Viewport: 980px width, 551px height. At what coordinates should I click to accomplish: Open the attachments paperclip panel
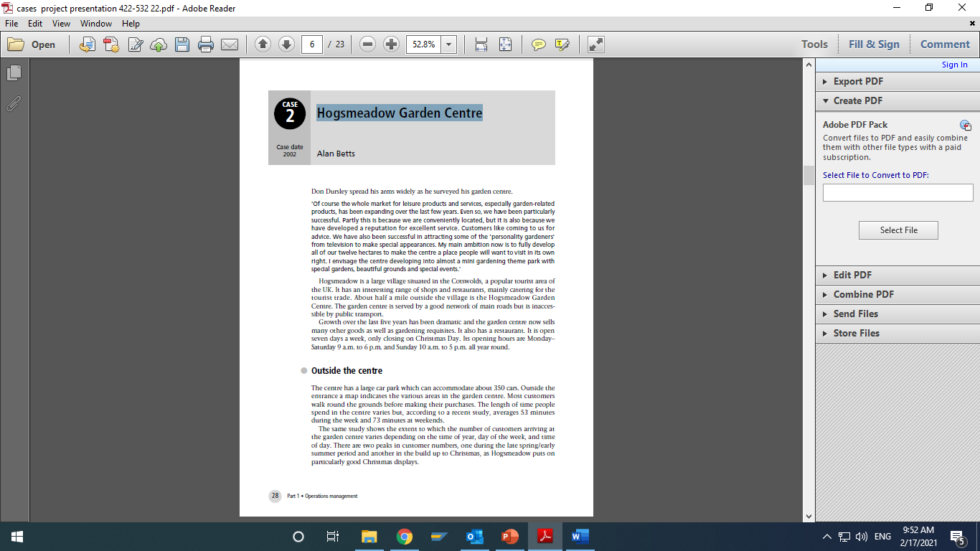point(14,103)
